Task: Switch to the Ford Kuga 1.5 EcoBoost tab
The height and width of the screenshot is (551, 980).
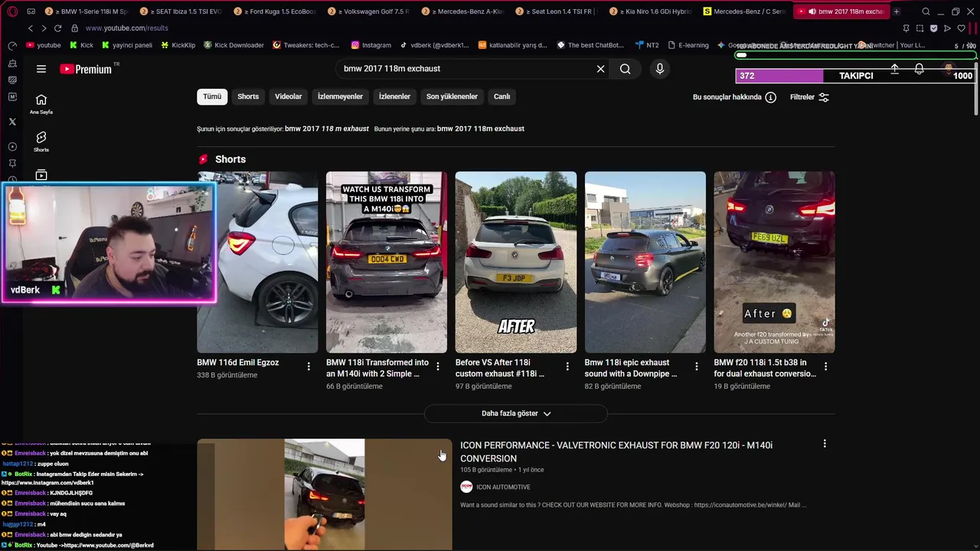Action: click(275, 11)
